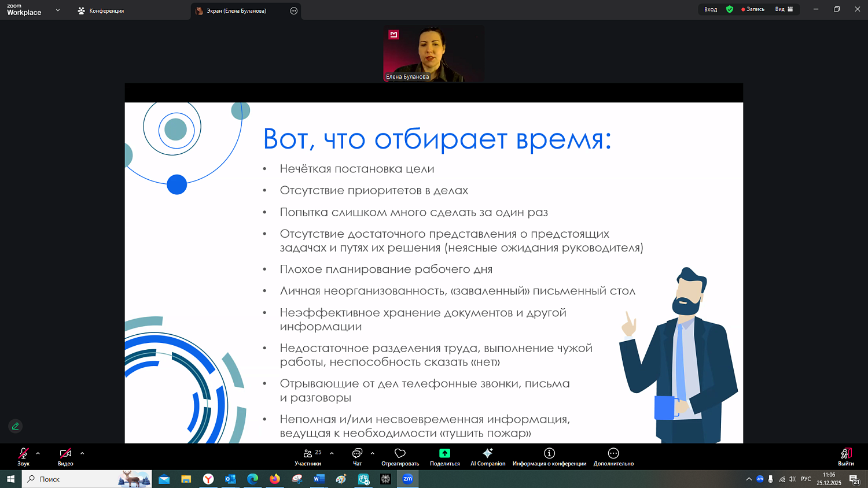The width and height of the screenshot is (868, 488).
Task: Expand the Участники panel chevron
Action: click(331, 453)
